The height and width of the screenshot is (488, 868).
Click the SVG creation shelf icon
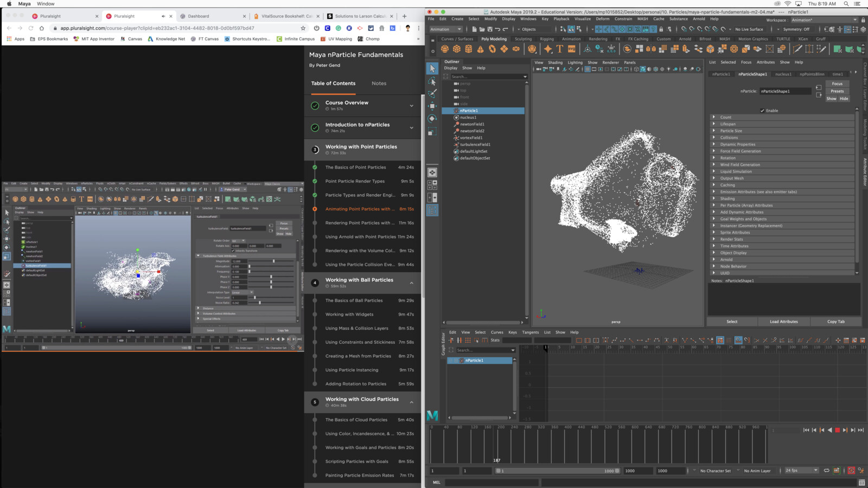click(x=572, y=49)
